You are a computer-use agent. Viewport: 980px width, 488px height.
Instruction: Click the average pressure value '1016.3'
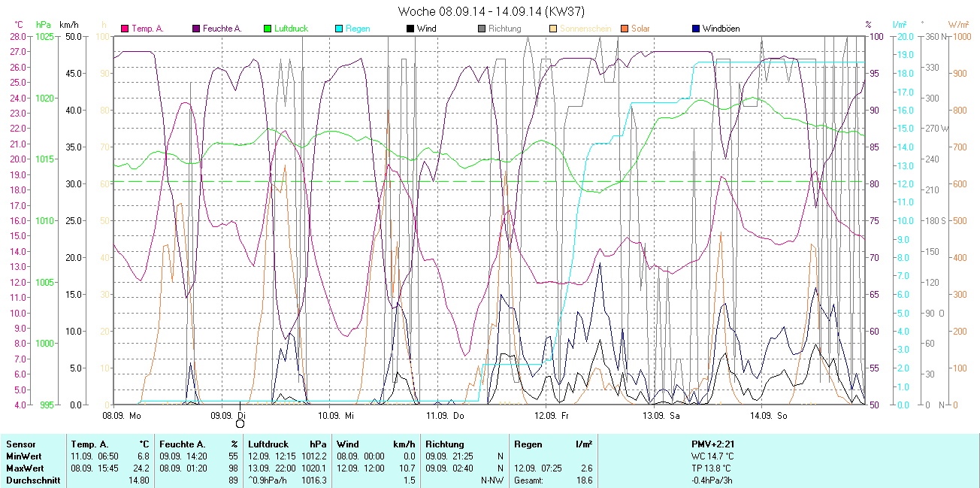(313, 480)
